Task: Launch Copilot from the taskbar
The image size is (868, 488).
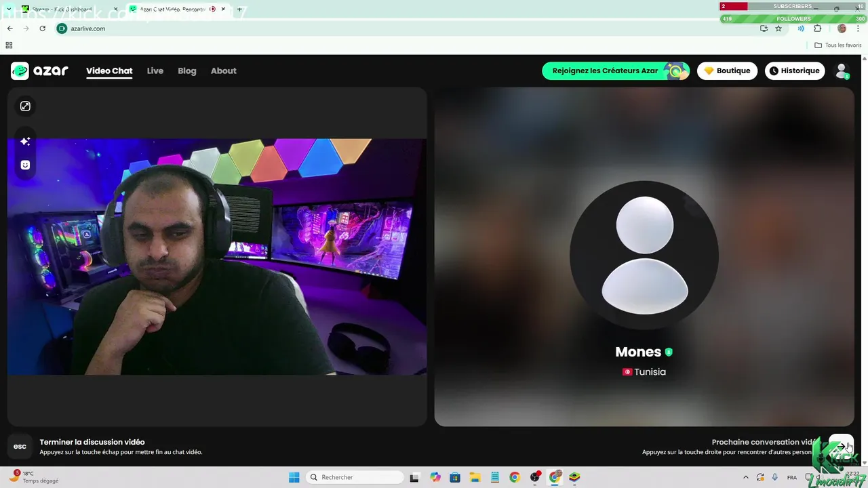Action: [435, 477]
